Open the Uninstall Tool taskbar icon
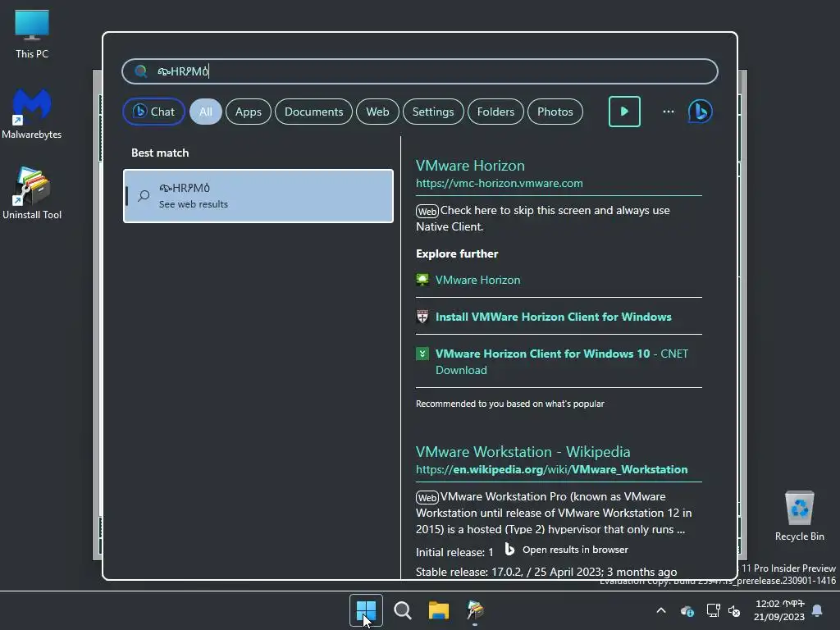This screenshot has height=630, width=840. 475,610
